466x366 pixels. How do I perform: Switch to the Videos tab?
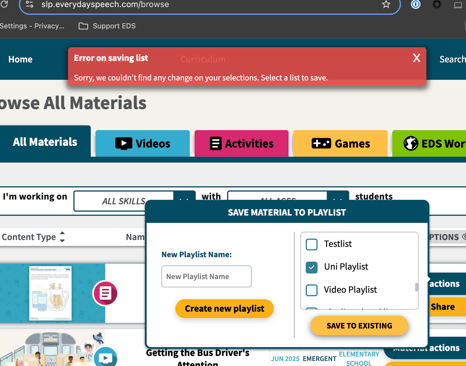point(143,144)
